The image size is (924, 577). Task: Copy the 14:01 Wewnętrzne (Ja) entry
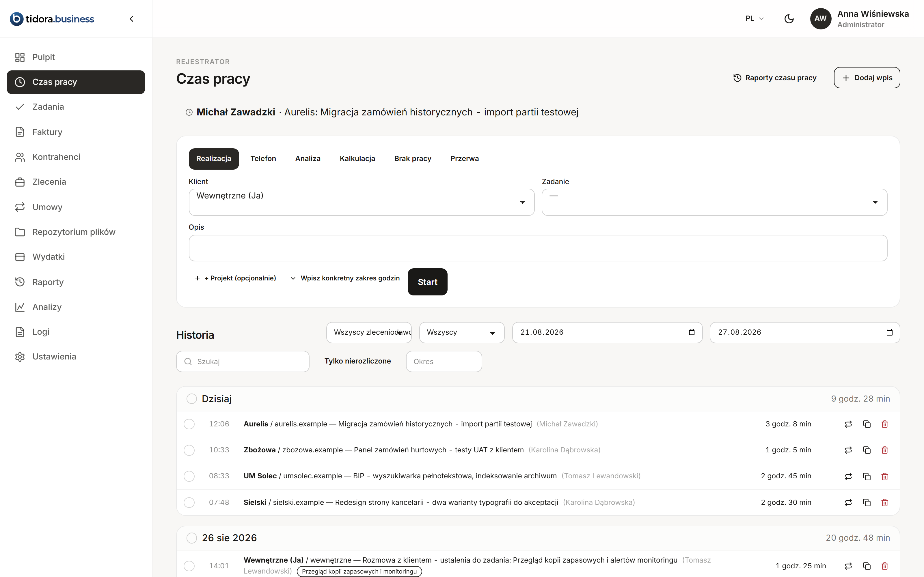pos(866,566)
